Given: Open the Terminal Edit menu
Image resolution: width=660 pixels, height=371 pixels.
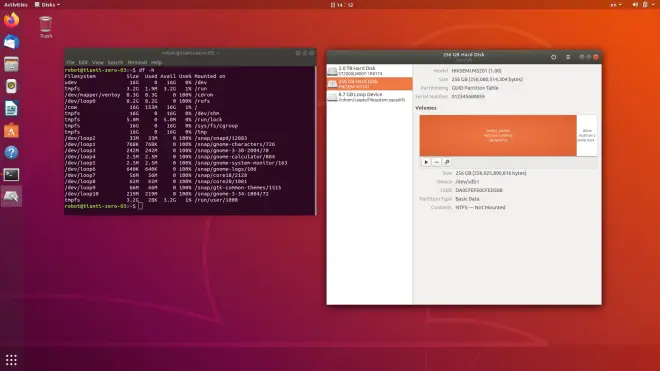Looking at the screenshot, I should [83, 62].
